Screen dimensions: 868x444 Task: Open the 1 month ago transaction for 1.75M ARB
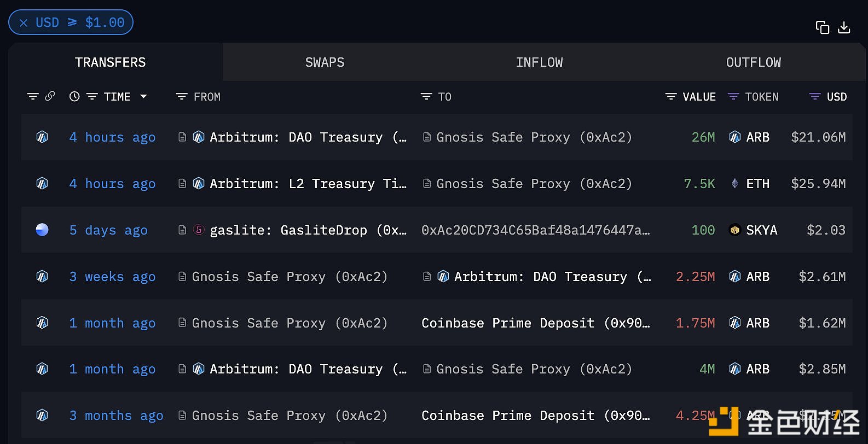point(112,323)
